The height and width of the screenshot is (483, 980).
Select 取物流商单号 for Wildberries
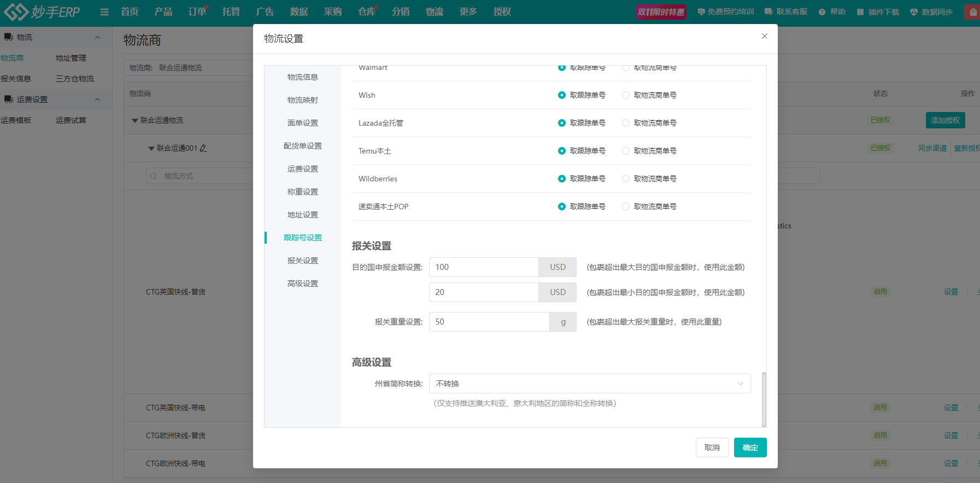point(626,179)
